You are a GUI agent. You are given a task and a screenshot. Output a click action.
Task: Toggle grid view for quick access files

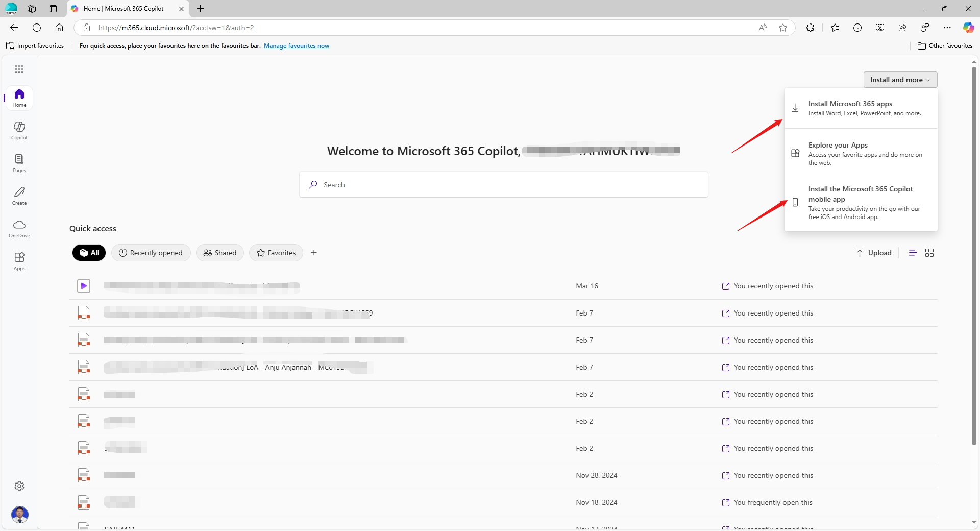tap(929, 253)
